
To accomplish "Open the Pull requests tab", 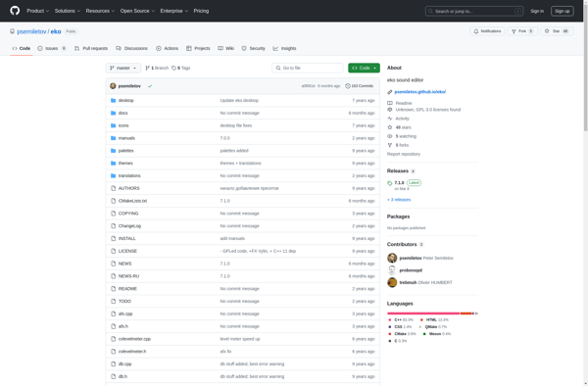I will click(x=91, y=48).
